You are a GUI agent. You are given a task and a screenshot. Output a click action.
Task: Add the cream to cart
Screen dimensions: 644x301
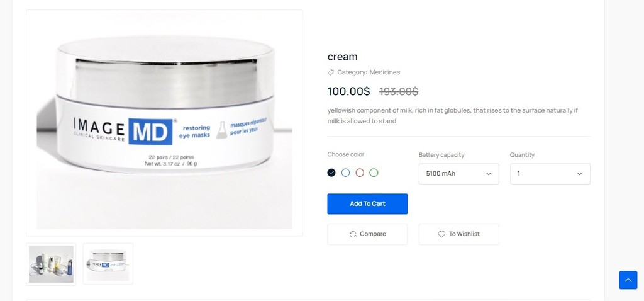[367, 204]
